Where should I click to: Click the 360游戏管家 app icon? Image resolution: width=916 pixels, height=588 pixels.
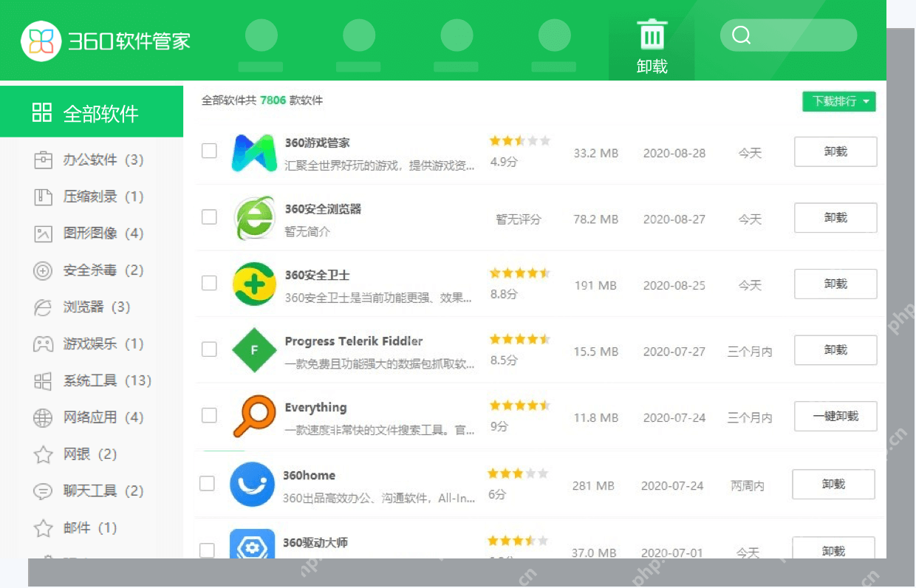(254, 152)
